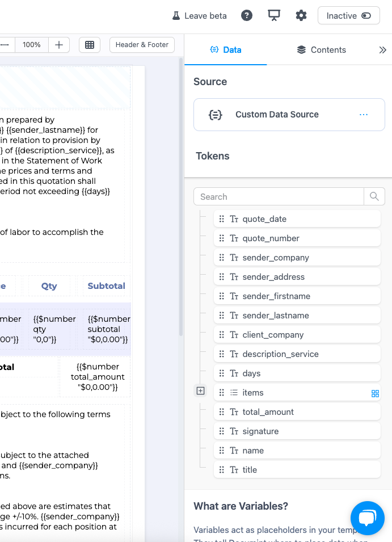
Task: Click items token grid icon
Action: (x=375, y=393)
